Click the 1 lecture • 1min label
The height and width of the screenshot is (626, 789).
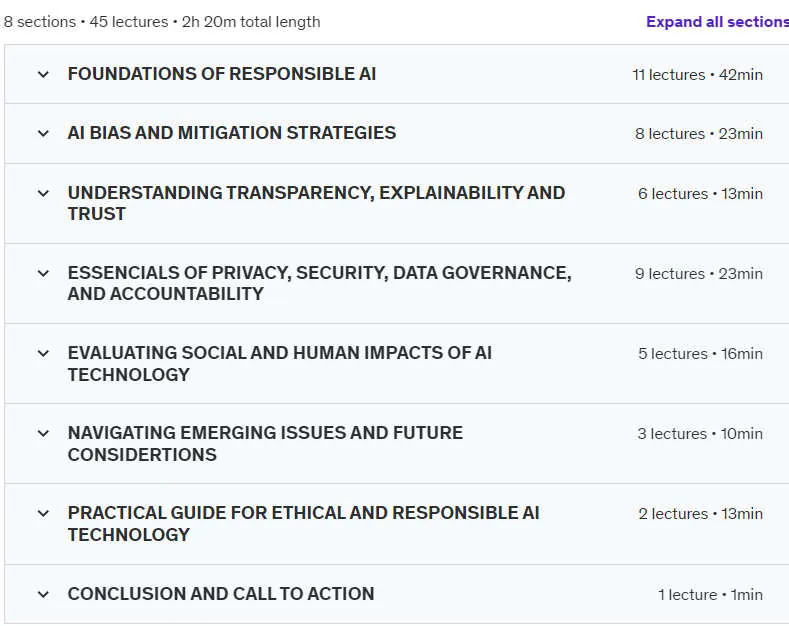point(711,595)
